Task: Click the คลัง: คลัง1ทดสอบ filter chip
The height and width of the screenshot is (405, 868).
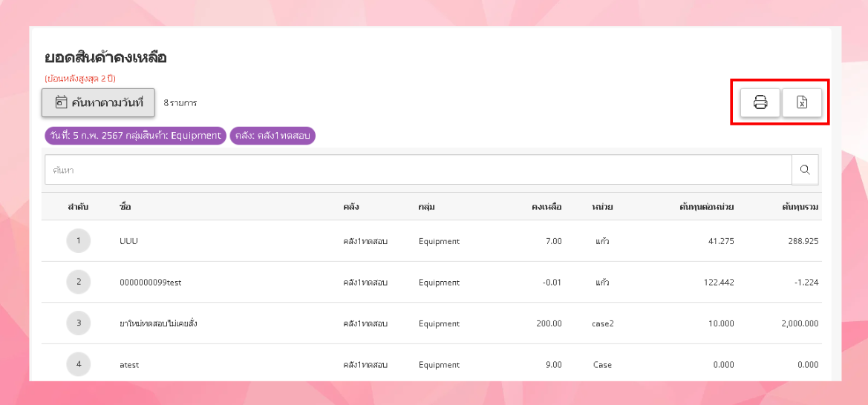Action: click(273, 136)
